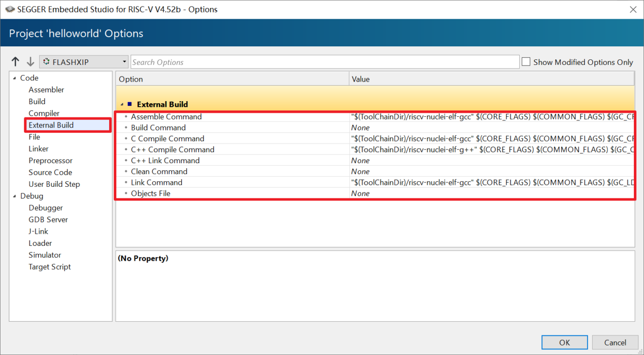This screenshot has height=355, width=644.
Task: Click the Search Options input field
Action: [325, 62]
